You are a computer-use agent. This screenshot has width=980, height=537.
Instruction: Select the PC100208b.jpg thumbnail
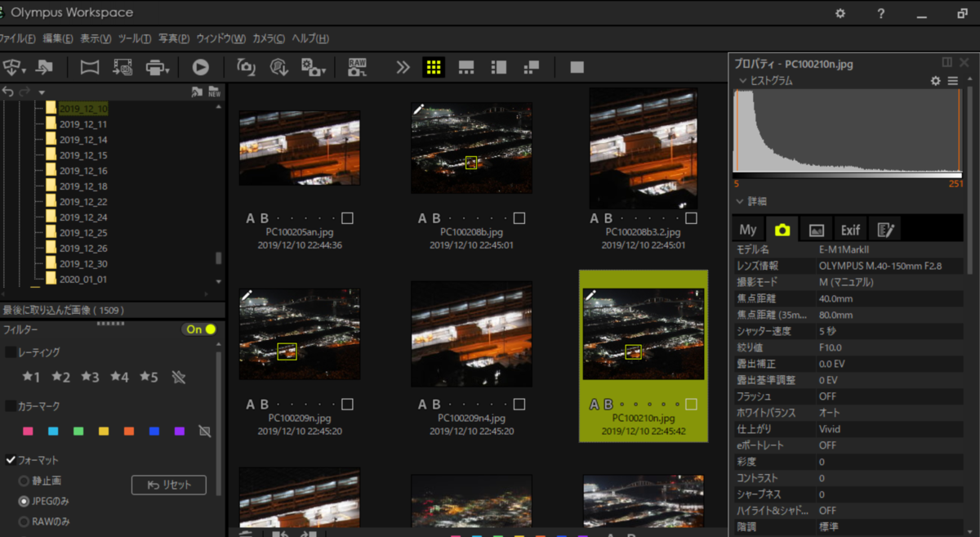pyautogui.click(x=471, y=148)
